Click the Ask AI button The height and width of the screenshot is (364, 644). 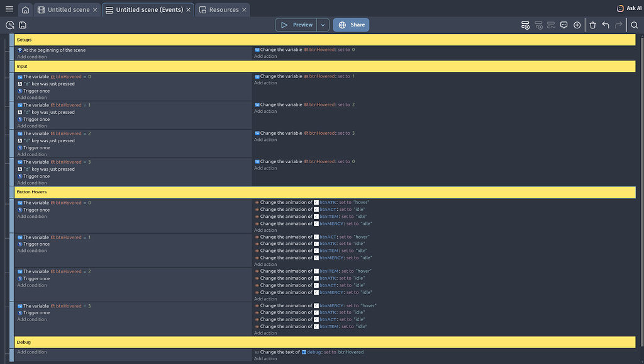629,8
